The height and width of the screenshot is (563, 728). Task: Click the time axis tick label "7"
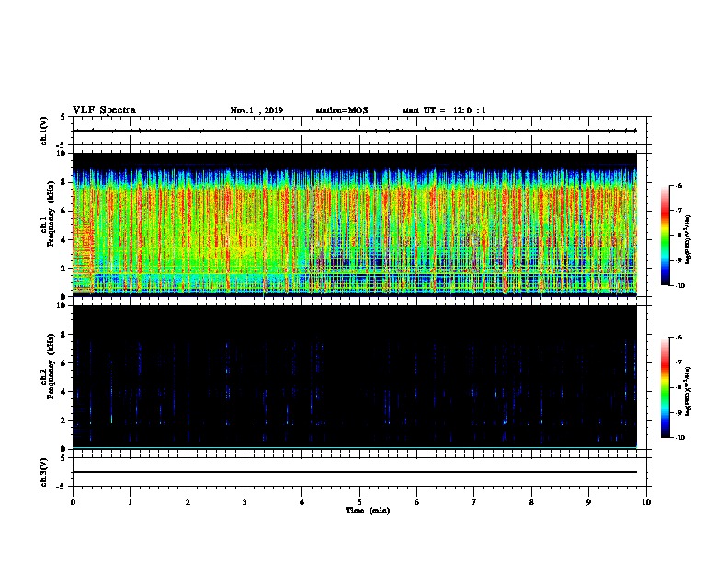coord(474,502)
